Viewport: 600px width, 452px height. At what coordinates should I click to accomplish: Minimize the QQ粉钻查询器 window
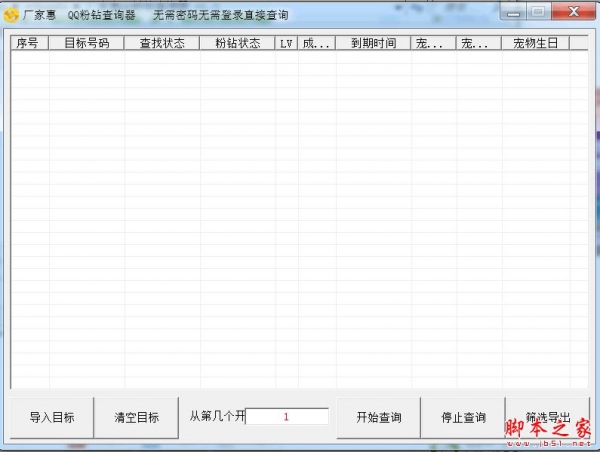(513, 12)
